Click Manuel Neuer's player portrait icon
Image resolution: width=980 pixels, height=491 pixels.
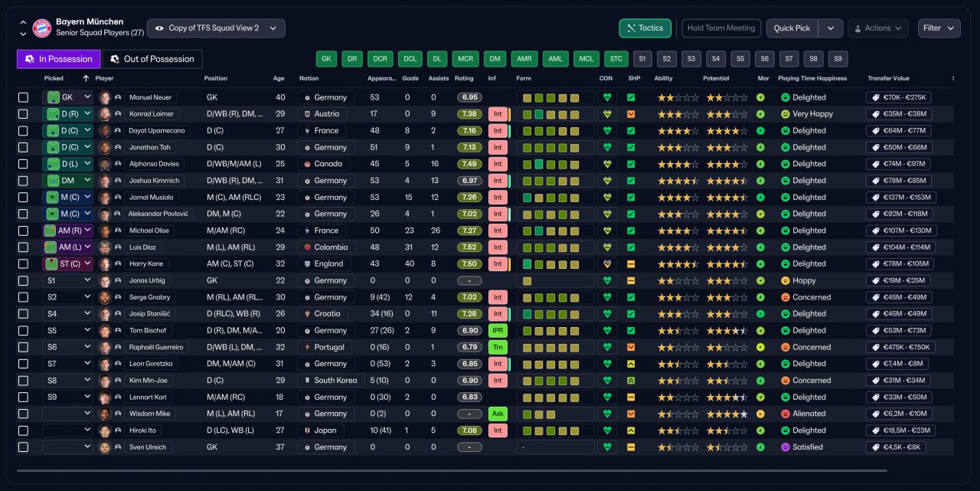[x=105, y=97]
